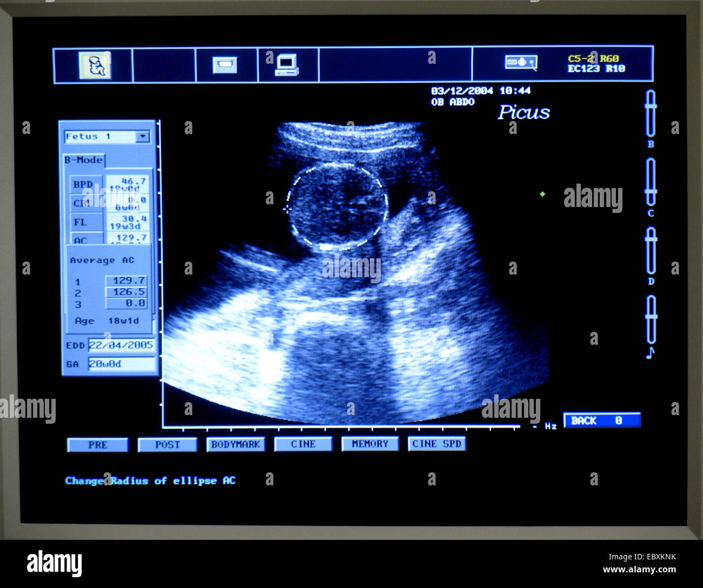Select the CRL measurement button
The image size is (703, 588).
(x=86, y=203)
